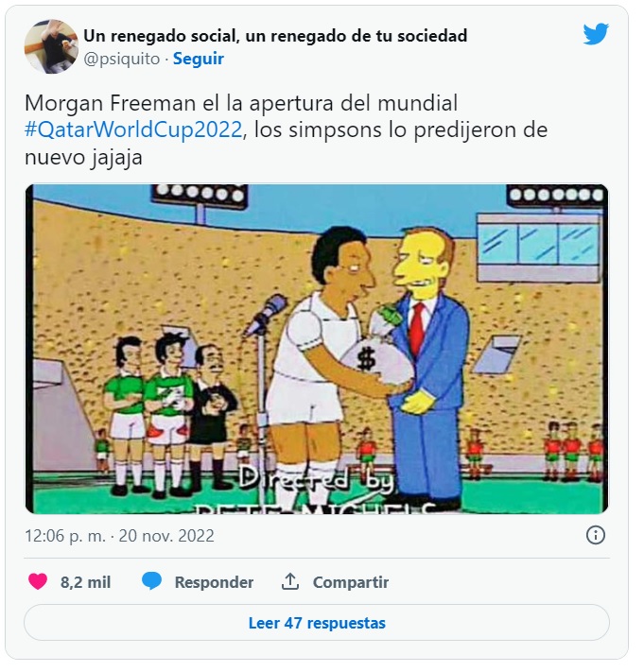Open the @psiquito handle link
The image size is (644, 672).
pyautogui.click(x=122, y=59)
